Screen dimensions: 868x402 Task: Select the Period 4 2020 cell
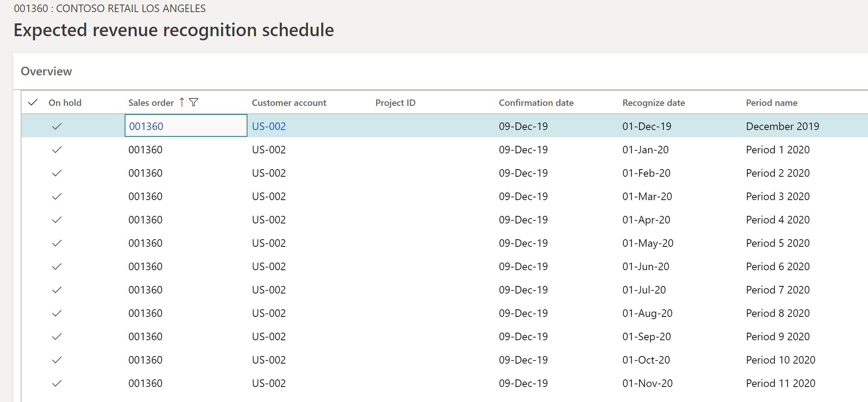pos(778,220)
